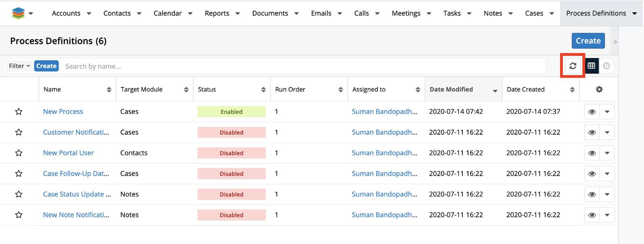Go to the Reports module
The width and height of the screenshot is (644, 244).
tap(217, 13)
